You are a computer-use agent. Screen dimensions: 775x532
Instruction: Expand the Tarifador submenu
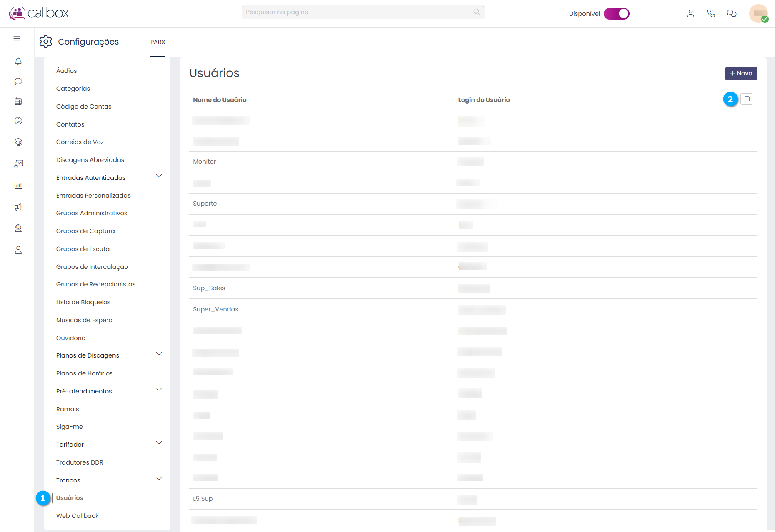pos(159,443)
